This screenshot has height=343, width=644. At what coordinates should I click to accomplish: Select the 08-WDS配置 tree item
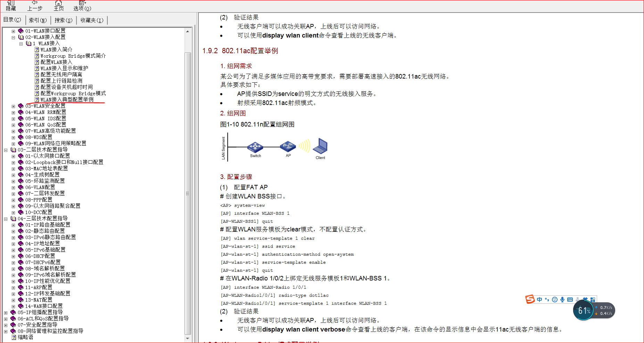pos(39,137)
